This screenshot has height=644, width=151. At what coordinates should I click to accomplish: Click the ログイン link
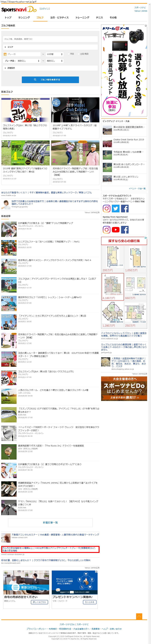[x=45, y=9]
